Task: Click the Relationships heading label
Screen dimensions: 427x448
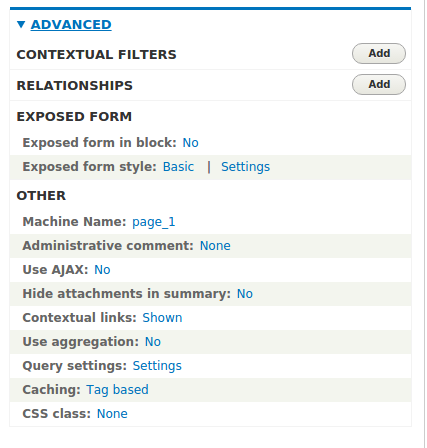Action: (x=75, y=86)
